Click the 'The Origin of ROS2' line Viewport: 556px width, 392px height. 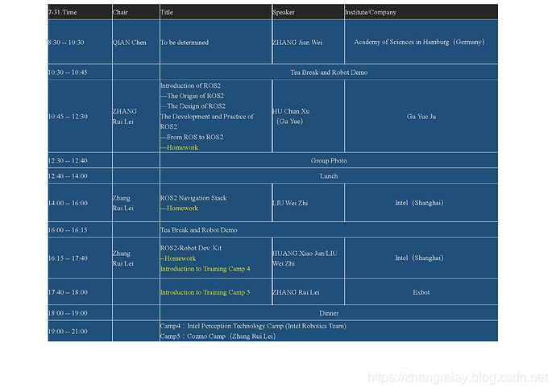click(193, 96)
